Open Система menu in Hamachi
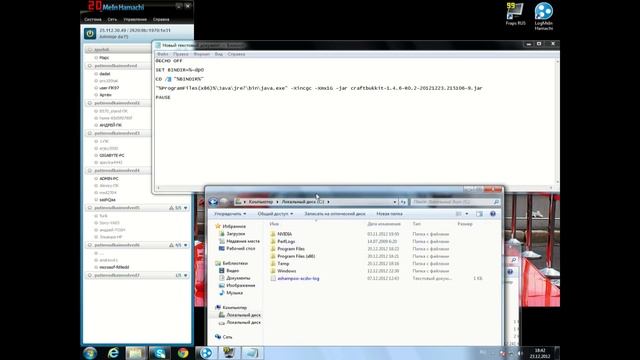The height and width of the screenshot is (360, 640). 93,19
